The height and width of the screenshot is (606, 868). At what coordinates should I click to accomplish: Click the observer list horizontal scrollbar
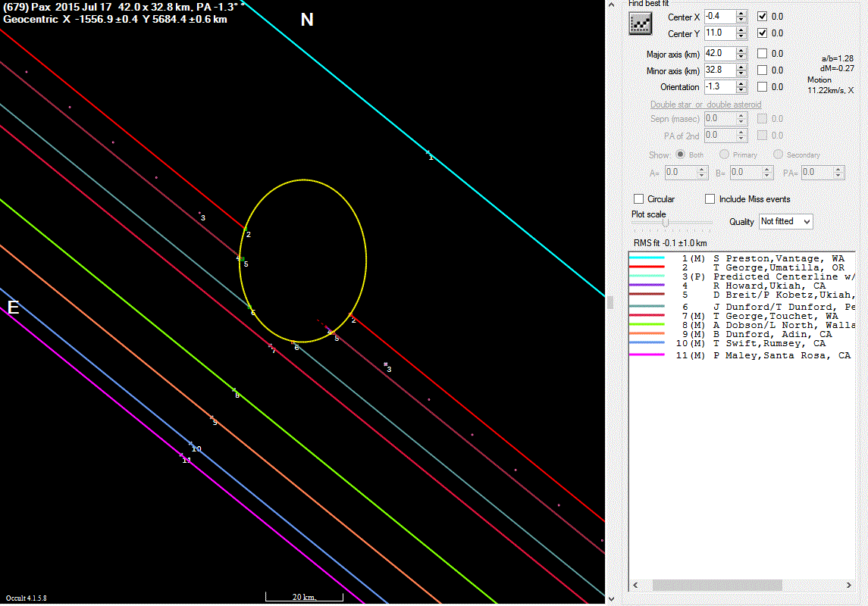click(x=717, y=585)
